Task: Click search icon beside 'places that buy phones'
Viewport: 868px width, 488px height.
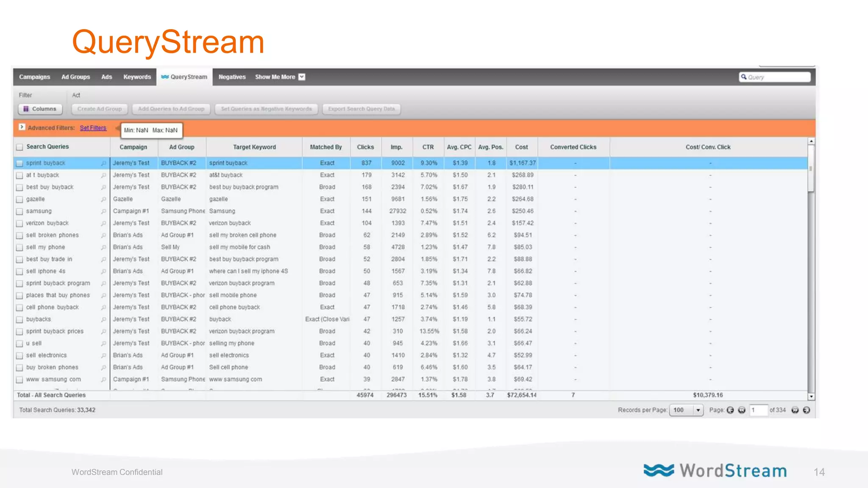Action: pyautogui.click(x=103, y=295)
